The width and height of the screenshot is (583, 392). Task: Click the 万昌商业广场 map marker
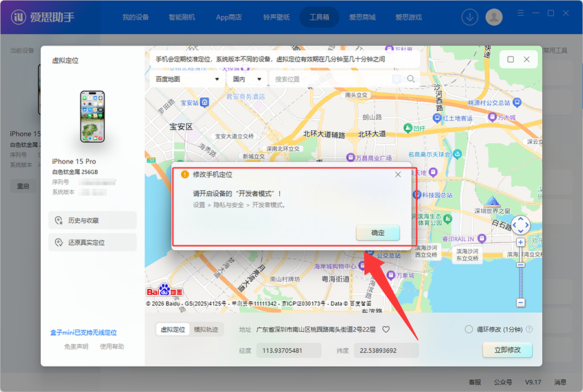point(350,157)
